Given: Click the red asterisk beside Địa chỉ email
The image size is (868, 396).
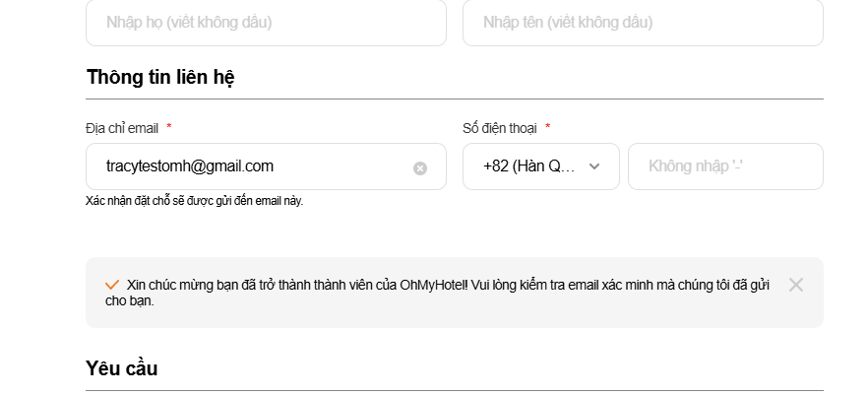Looking at the screenshot, I should coord(169,127).
